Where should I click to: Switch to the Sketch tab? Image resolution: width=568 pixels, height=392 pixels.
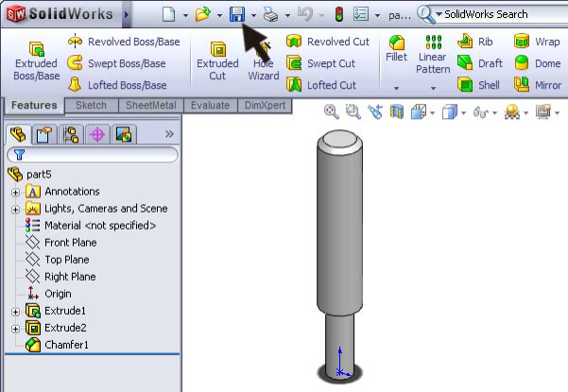coord(91,106)
